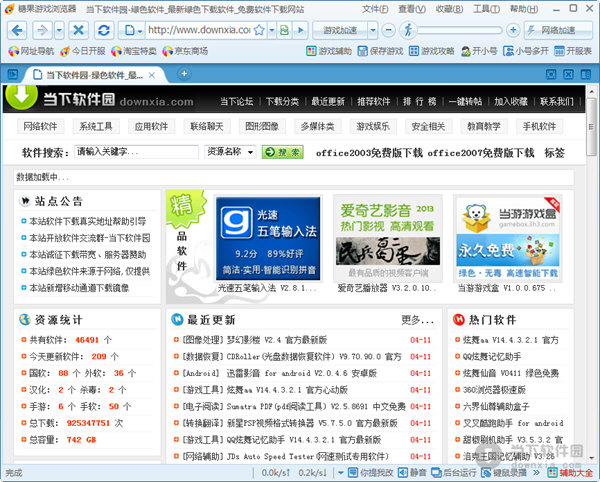Stop page loading with the X button
This screenshot has height=482, width=600.
pos(78,30)
